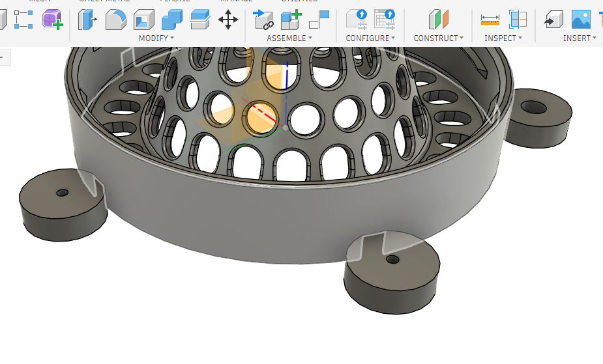
Task: Click the chain link icon with blue arrow
Action: click(x=263, y=20)
